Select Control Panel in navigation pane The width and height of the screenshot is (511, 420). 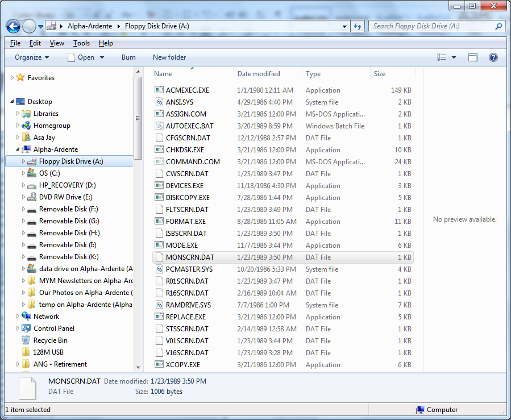tap(54, 328)
